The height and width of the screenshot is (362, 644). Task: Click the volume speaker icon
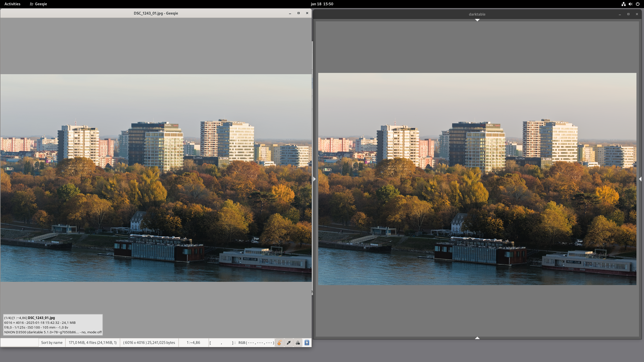click(630, 4)
